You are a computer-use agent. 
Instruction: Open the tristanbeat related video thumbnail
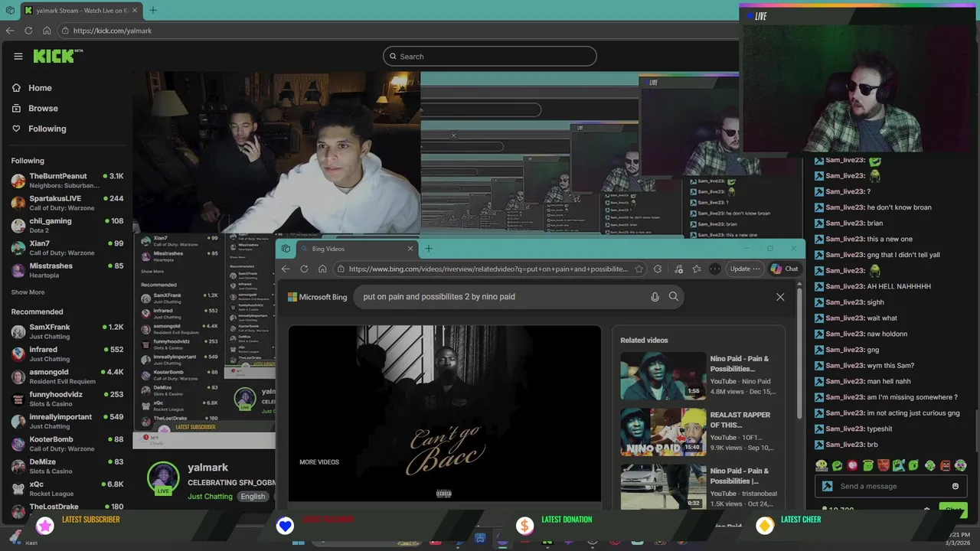[x=663, y=487]
